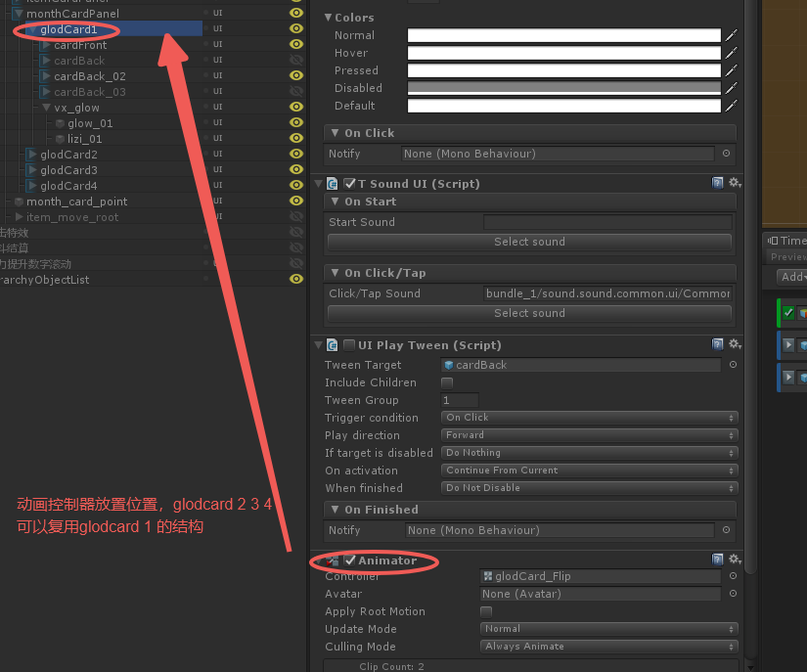This screenshot has width=807, height=672.
Task: Open the gear menu for T Sound UI
Action: 735,183
